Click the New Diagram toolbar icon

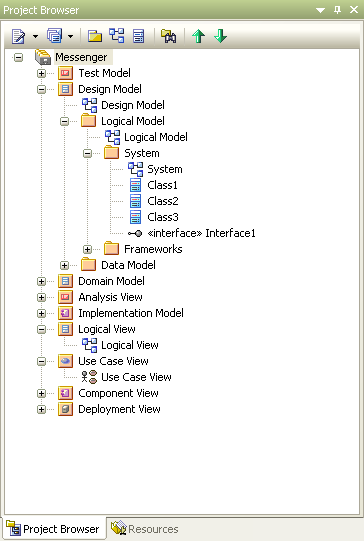[x=117, y=36]
